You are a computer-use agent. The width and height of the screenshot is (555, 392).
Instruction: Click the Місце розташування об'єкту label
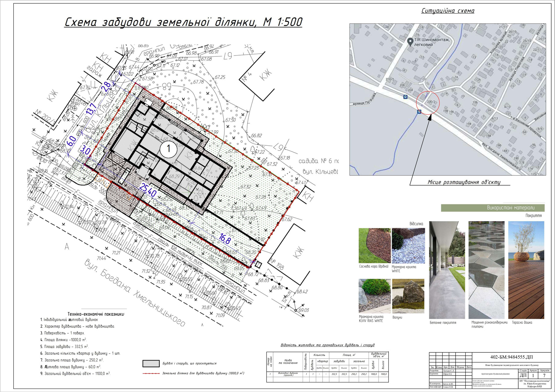(x=464, y=182)
